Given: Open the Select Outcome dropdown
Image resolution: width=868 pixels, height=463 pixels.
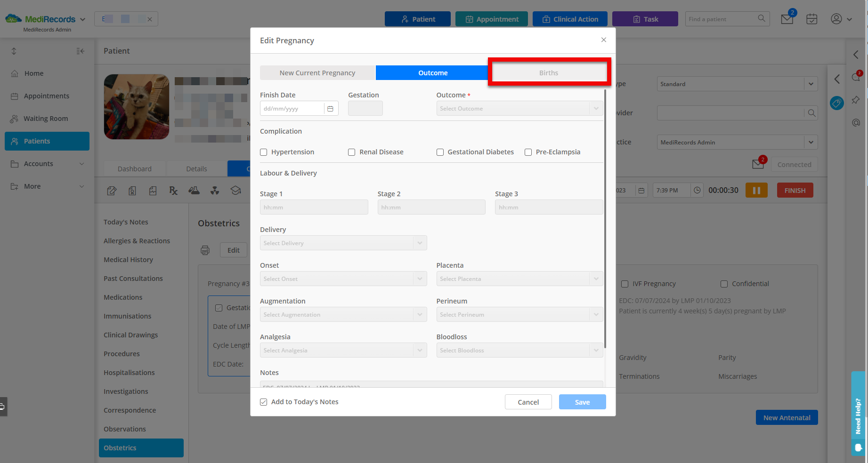Looking at the screenshot, I should coord(519,108).
